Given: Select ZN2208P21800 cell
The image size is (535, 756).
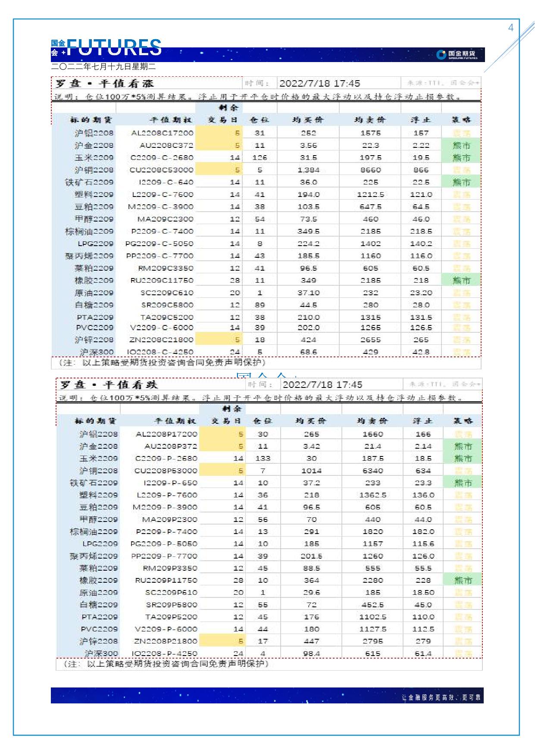Looking at the screenshot, I should tap(166, 641).
